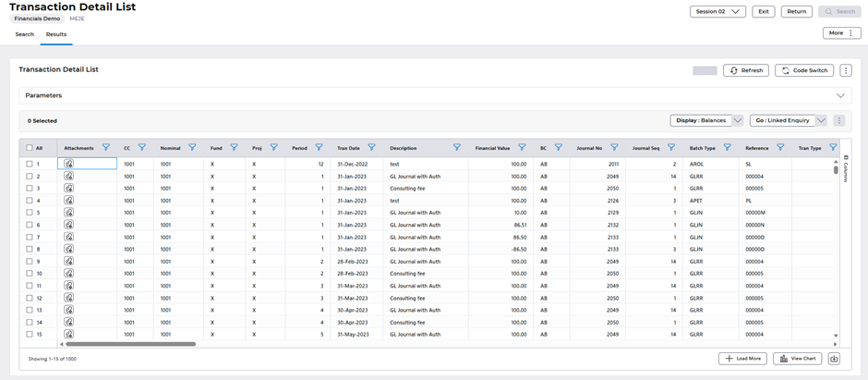
Task: Select checkbox for row 7
Action: click(x=30, y=237)
